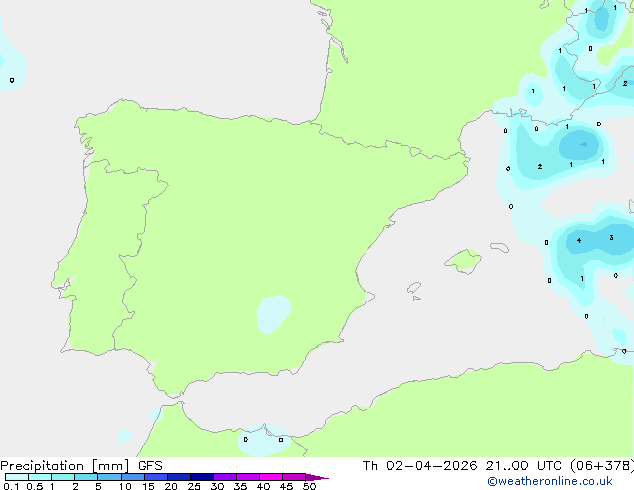The image size is (634, 490).
Task: Click the '0.5' legend label
Action: click(x=35, y=486)
